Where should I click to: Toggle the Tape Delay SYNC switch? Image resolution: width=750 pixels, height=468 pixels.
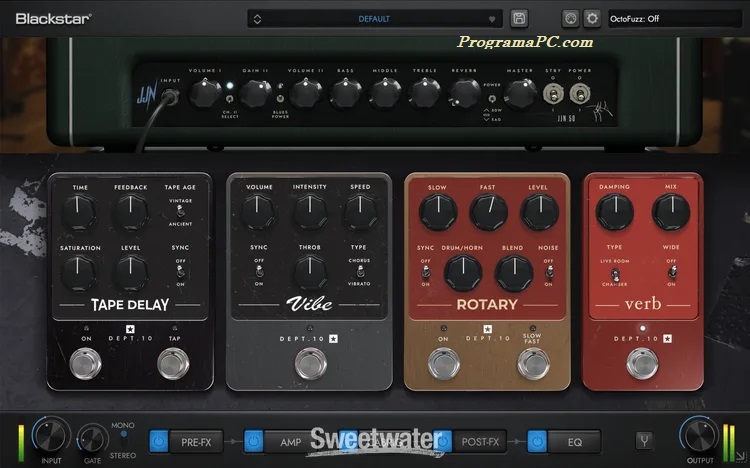tap(180, 272)
